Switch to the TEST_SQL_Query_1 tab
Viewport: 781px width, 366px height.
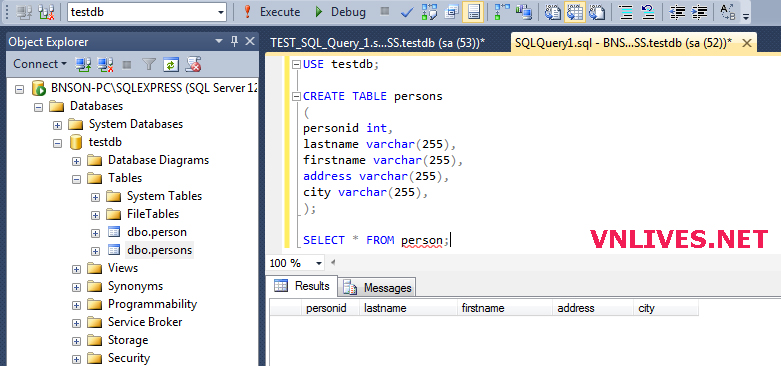tap(378, 43)
